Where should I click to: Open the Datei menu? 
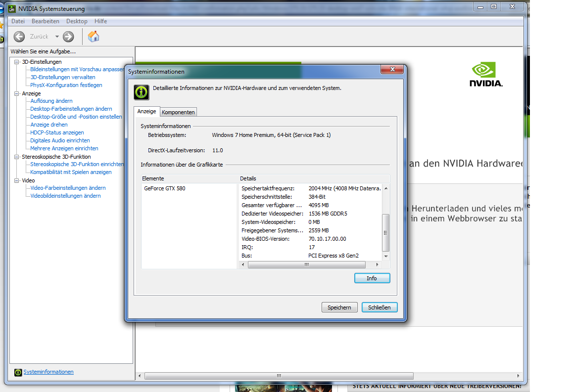pyautogui.click(x=18, y=21)
